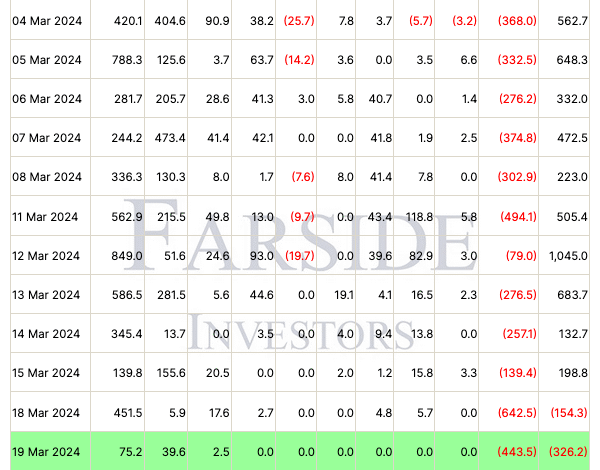
Task: Click value 75.2 in 19 Mar row
Action: pos(131,452)
